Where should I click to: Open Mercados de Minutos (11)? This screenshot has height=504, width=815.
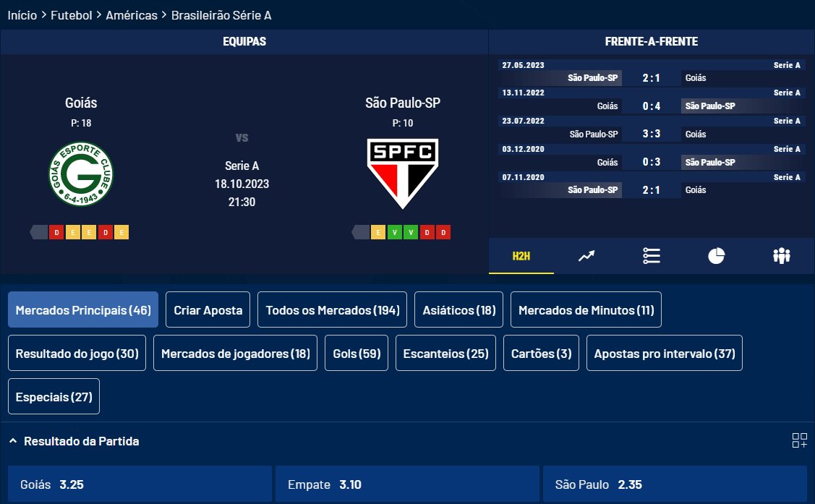pos(586,309)
